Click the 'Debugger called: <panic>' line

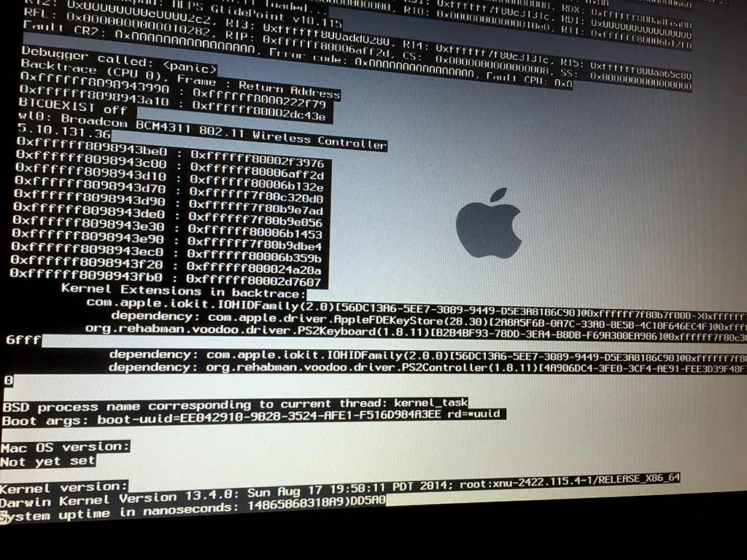coord(119,60)
